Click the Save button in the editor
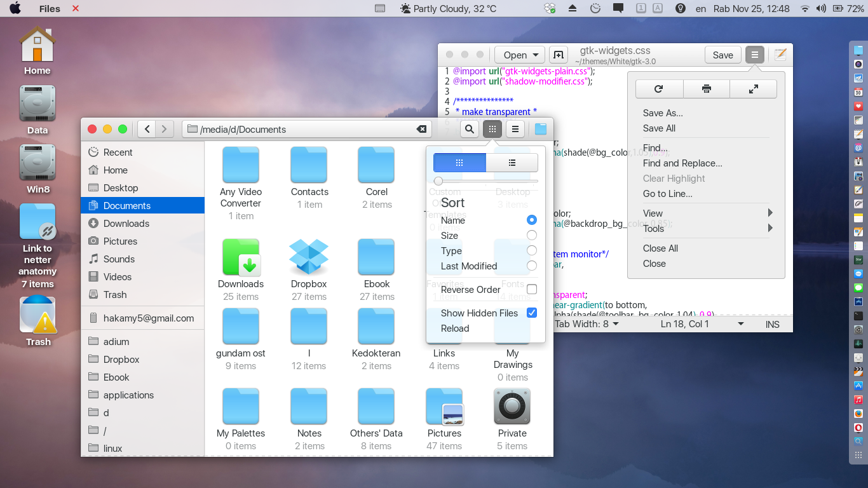Image resolution: width=868 pixels, height=488 pixels. [x=722, y=55]
